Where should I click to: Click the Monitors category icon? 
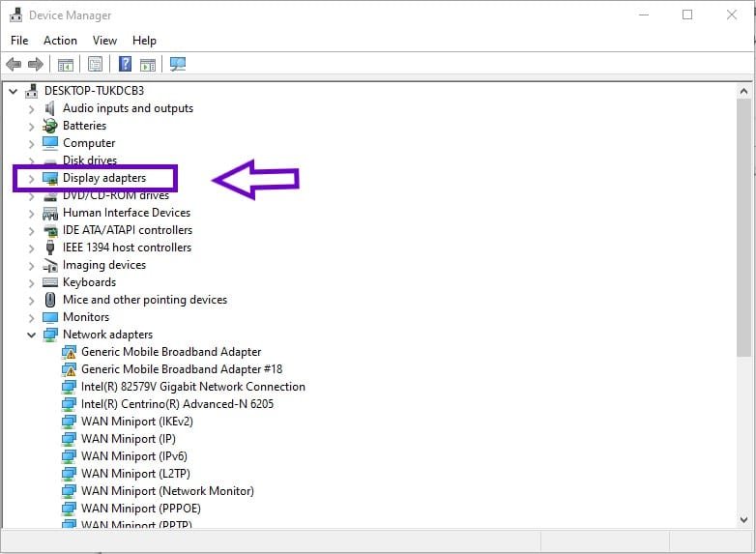click(x=50, y=317)
